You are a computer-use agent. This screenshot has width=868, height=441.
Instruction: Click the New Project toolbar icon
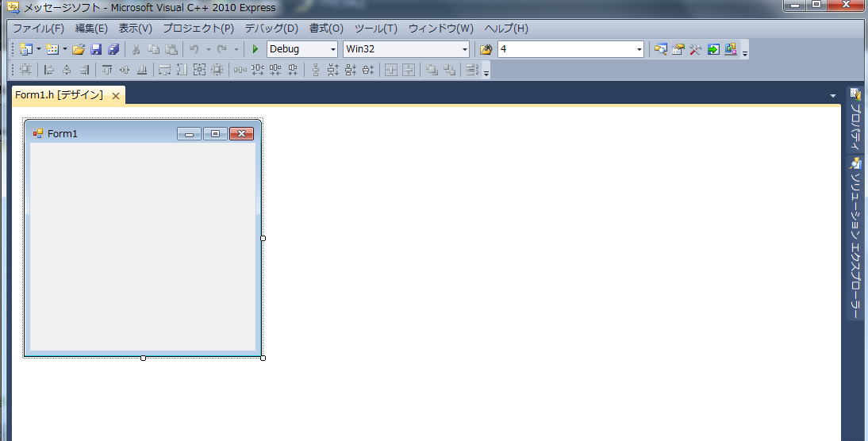[25, 49]
